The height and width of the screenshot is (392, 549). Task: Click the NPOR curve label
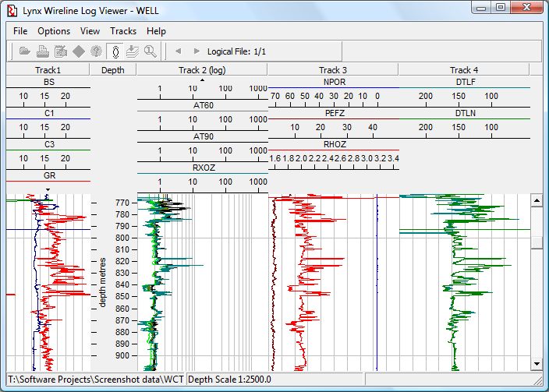point(335,82)
